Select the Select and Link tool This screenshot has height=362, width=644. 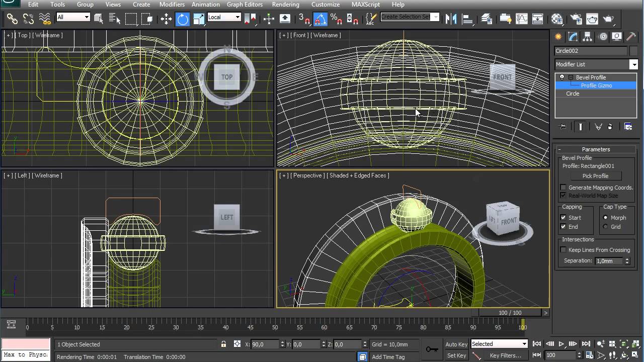coord(12,19)
